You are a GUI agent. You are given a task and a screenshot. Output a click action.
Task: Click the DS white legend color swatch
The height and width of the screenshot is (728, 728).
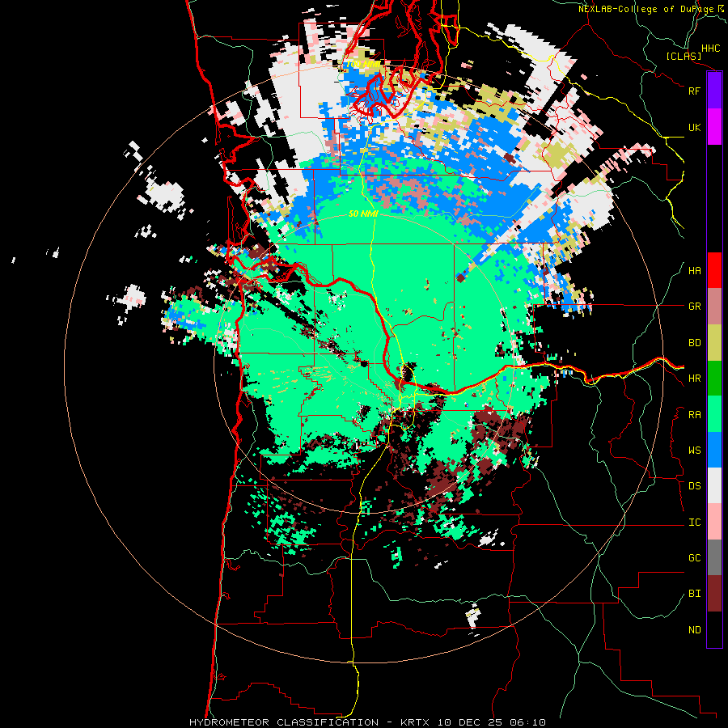(x=714, y=485)
